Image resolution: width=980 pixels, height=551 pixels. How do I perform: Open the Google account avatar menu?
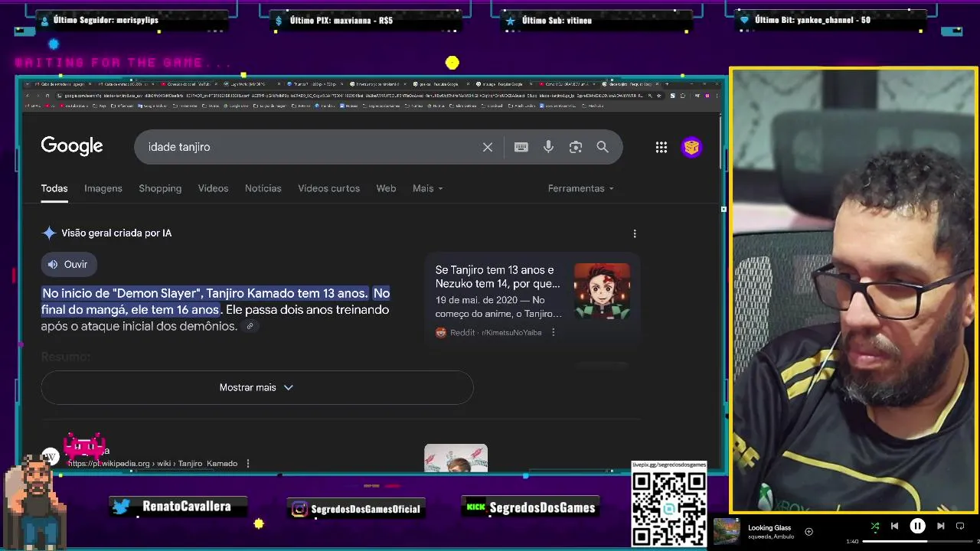(x=691, y=147)
